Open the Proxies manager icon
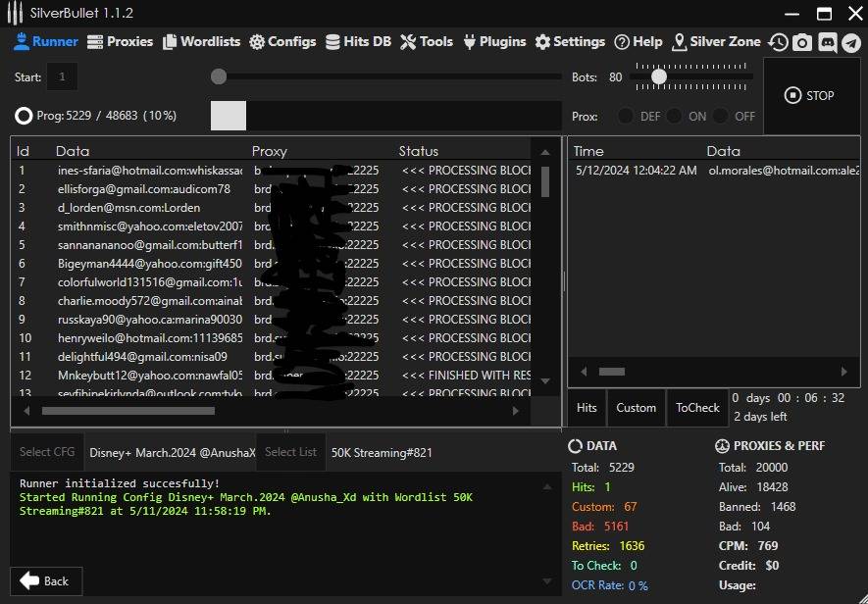The width and height of the screenshot is (868, 604). click(95, 42)
